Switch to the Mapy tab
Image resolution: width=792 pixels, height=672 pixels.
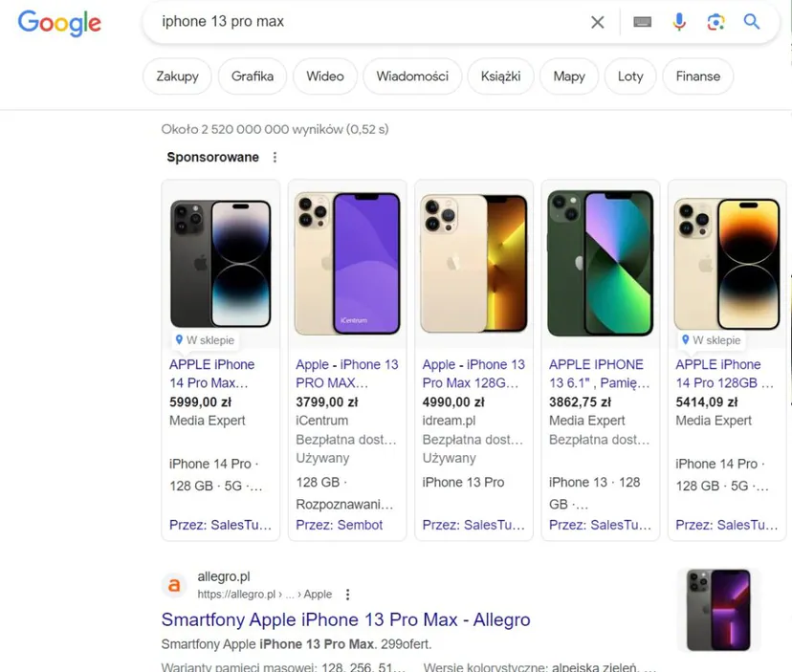click(x=569, y=76)
